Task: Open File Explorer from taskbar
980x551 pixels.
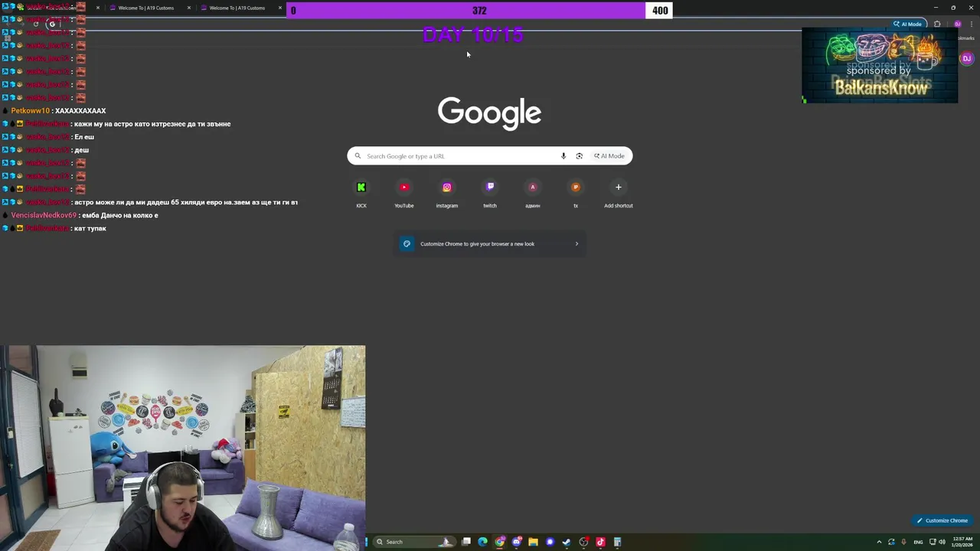Action: click(x=533, y=542)
